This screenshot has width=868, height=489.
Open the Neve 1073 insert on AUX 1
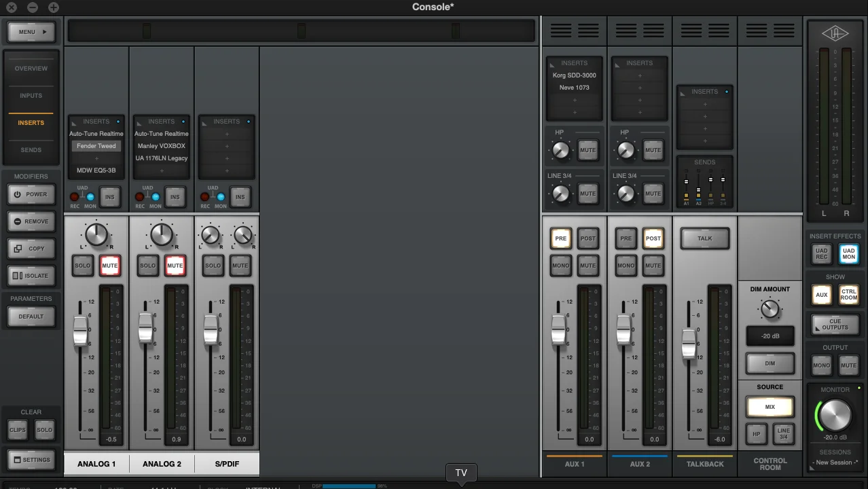click(x=575, y=88)
